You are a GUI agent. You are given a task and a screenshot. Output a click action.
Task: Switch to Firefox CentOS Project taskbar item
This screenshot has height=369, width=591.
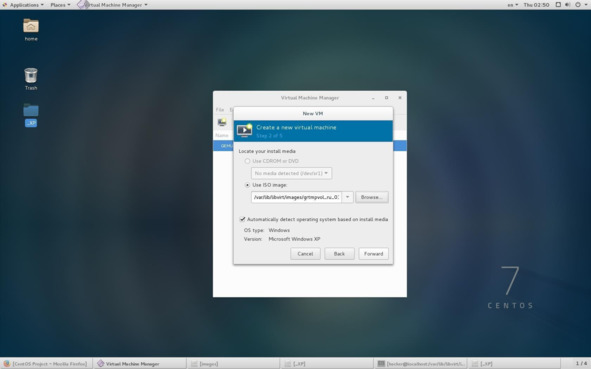pos(46,364)
